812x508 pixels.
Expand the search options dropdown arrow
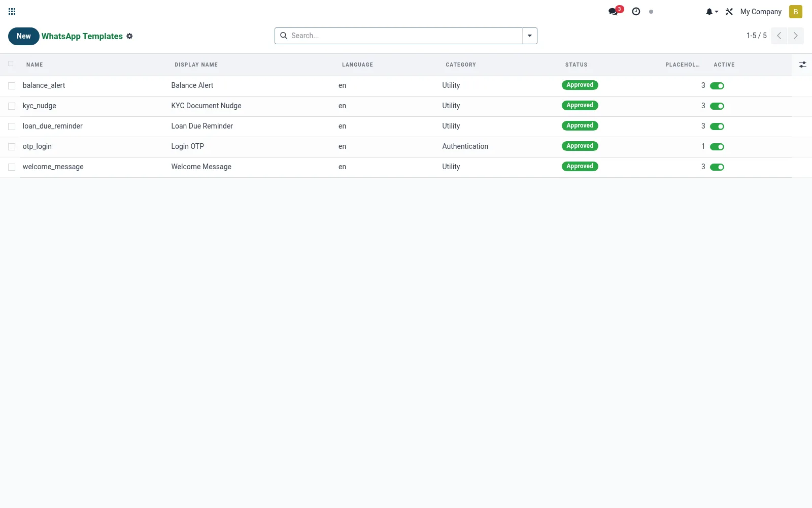pyautogui.click(x=530, y=36)
